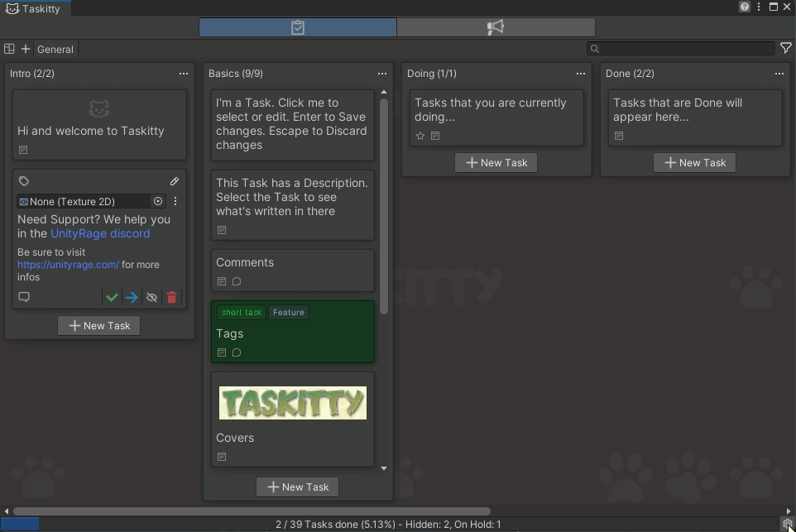Select the 'I'm a Task' card
Image resolution: width=796 pixels, height=532 pixels.
pyautogui.click(x=292, y=125)
